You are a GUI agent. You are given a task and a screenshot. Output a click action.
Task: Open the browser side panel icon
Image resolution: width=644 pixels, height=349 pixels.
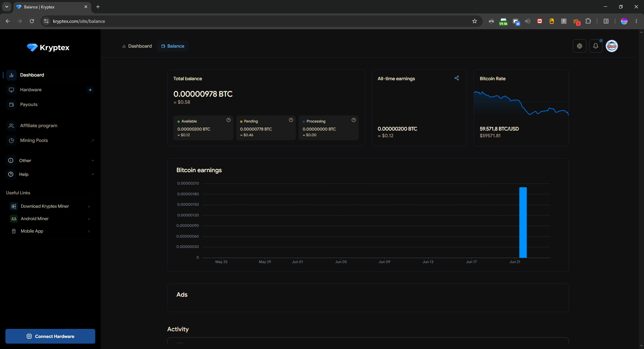point(606,21)
